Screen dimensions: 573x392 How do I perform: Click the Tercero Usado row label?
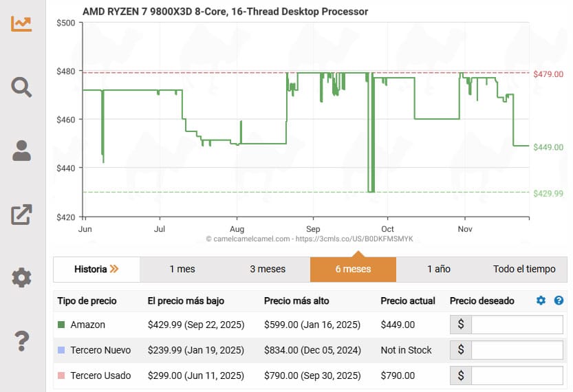pos(100,375)
